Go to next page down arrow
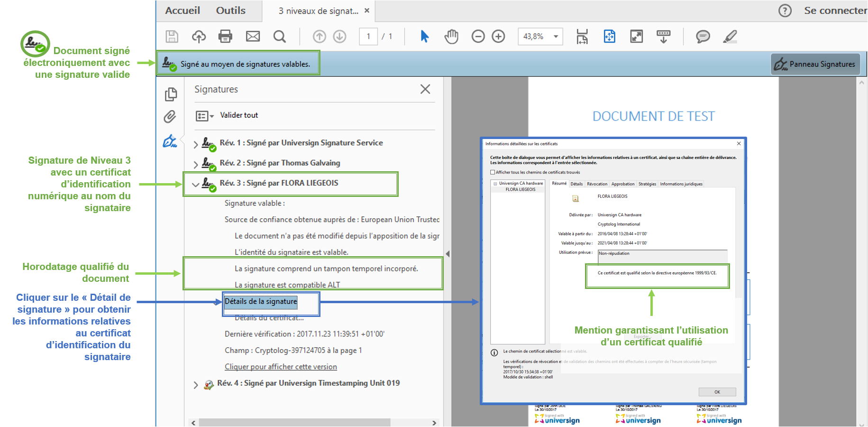This screenshot has width=868, height=427. click(340, 37)
